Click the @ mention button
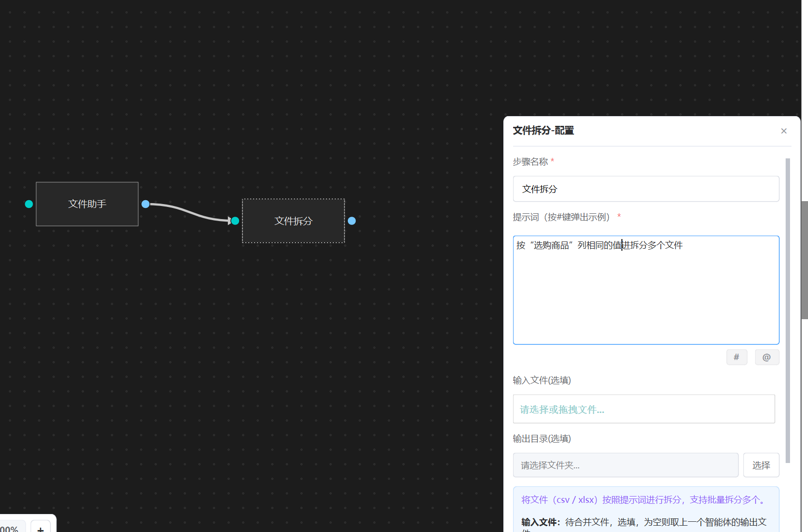808x532 pixels. [767, 357]
